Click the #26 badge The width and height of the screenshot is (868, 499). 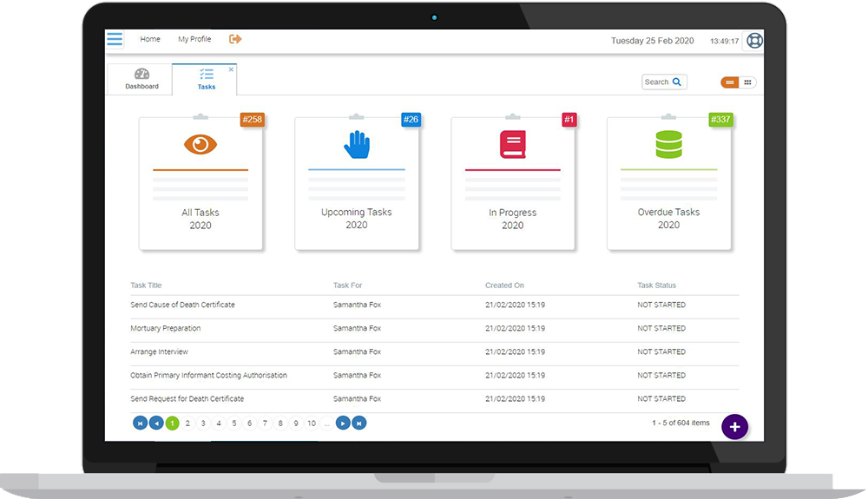[411, 120]
